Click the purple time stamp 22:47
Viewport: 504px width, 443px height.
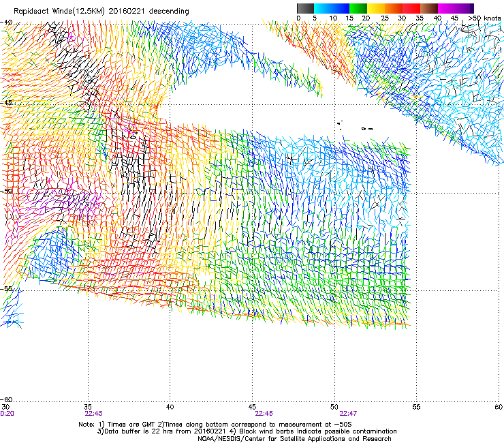click(x=348, y=414)
